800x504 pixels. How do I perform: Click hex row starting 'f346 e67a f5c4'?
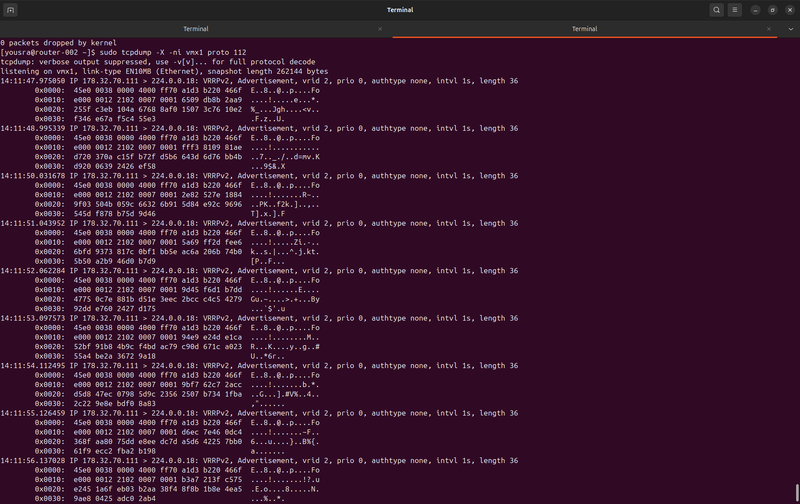pyautogui.click(x=160, y=119)
